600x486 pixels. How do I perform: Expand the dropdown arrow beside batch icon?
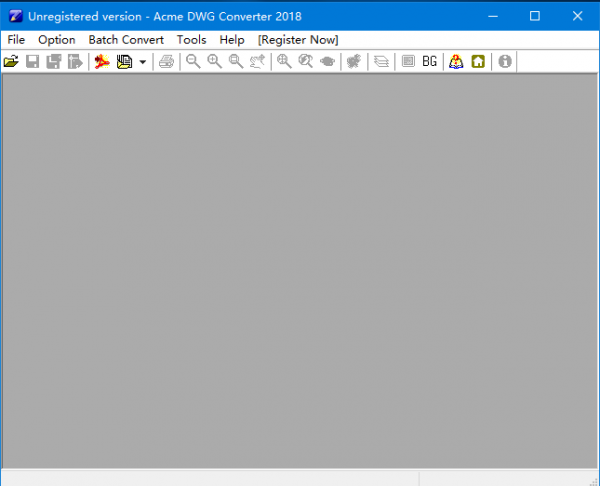tap(143, 62)
